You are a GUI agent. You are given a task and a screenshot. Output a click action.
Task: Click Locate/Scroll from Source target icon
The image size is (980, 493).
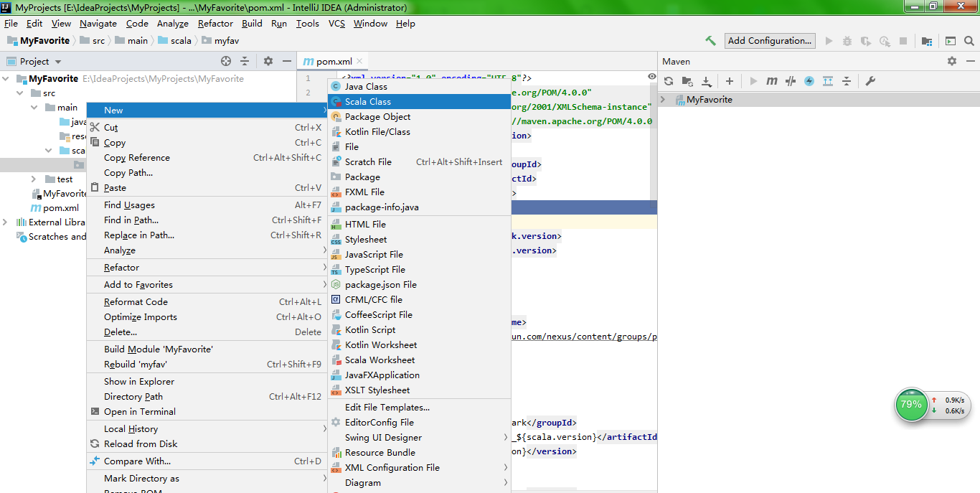tap(226, 62)
